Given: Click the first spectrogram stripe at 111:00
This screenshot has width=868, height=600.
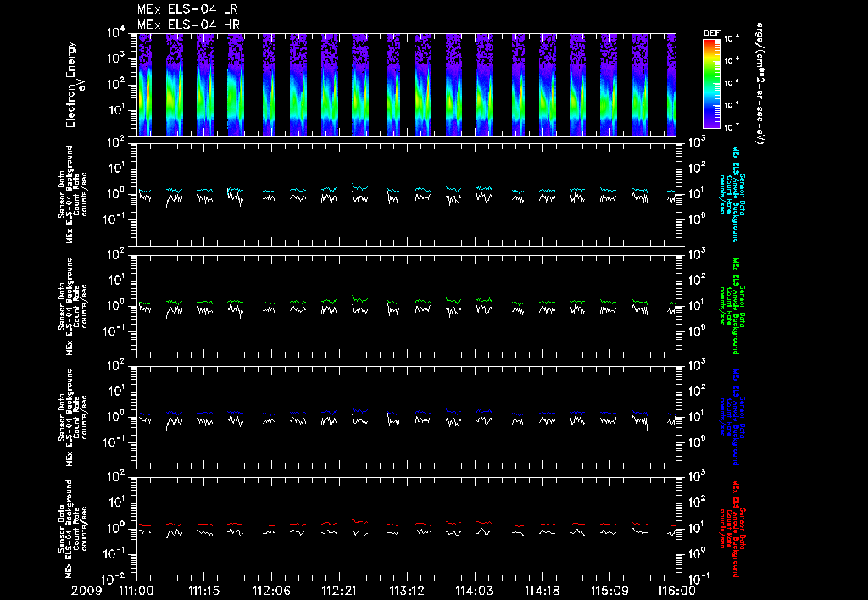Looking at the screenshot, I should (144, 85).
